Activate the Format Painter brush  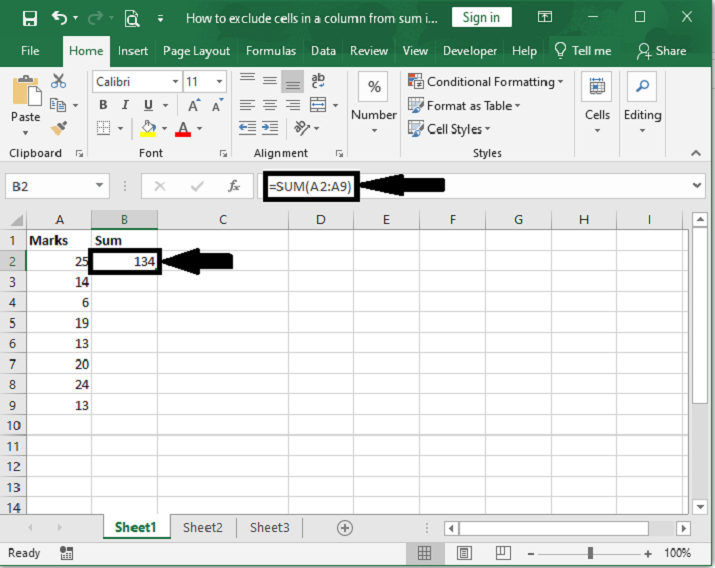click(59, 128)
